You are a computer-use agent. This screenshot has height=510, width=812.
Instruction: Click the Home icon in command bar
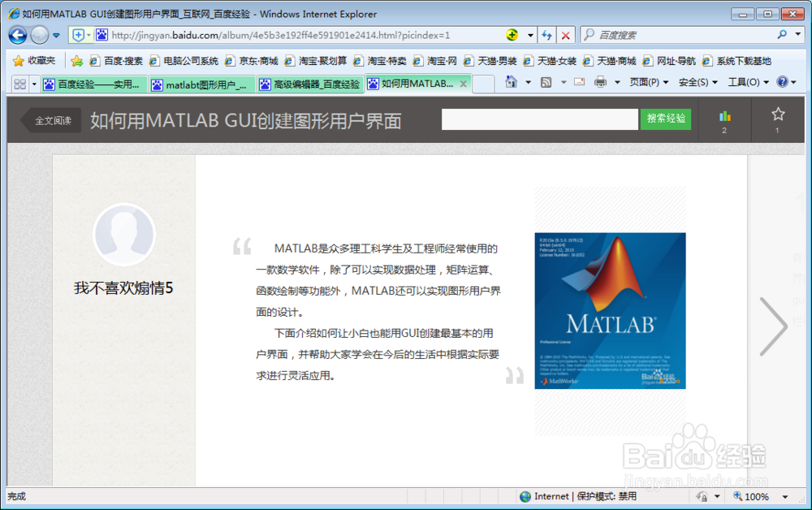(511, 82)
